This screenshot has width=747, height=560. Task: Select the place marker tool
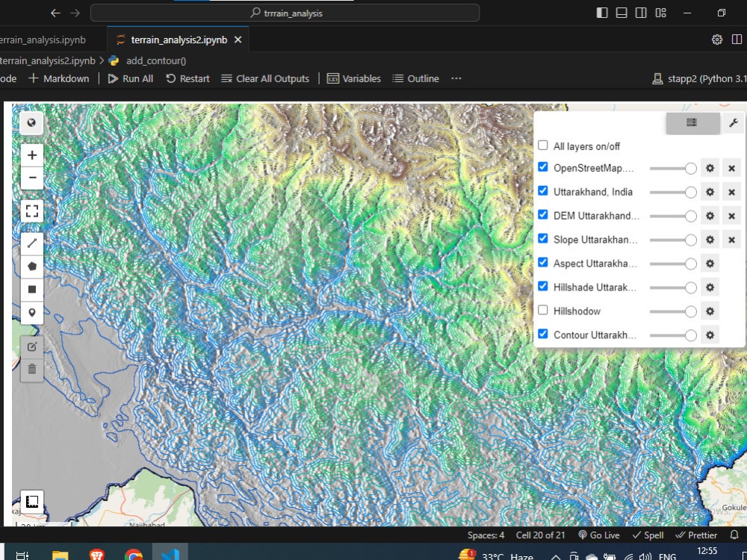pos(32,312)
